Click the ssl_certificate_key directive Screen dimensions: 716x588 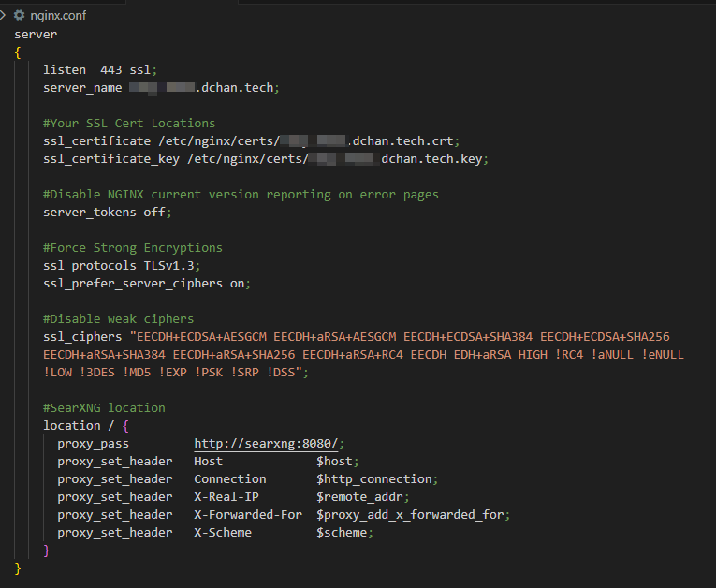pos(111,159)
